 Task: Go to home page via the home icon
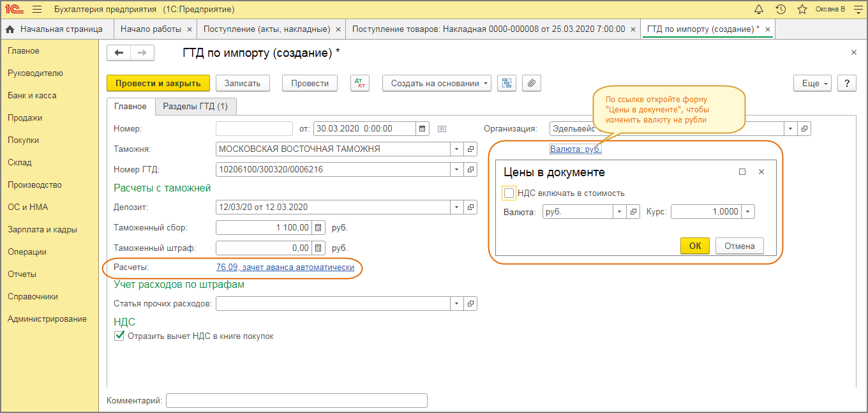[x=10, y=29]
